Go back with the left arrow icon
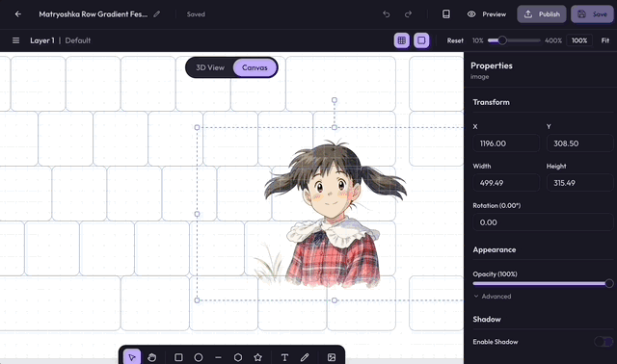The width and height of the screenshot is (617, 364). pyautogui.click(x=18, y=14)
